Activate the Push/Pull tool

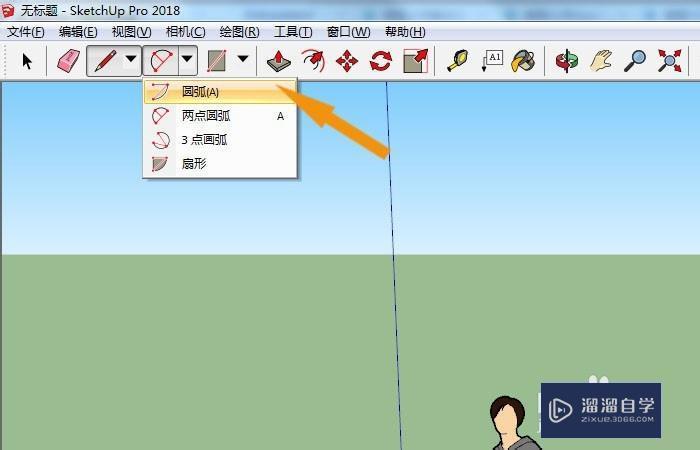279,61
